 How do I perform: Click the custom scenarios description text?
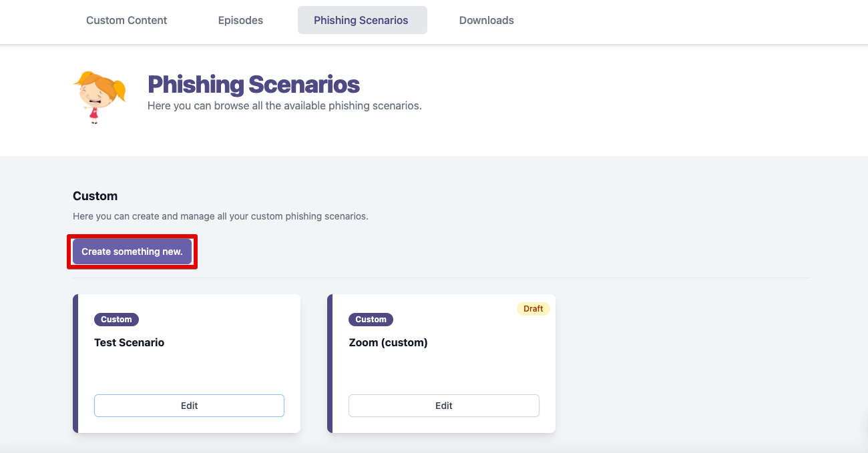[220, 216]
